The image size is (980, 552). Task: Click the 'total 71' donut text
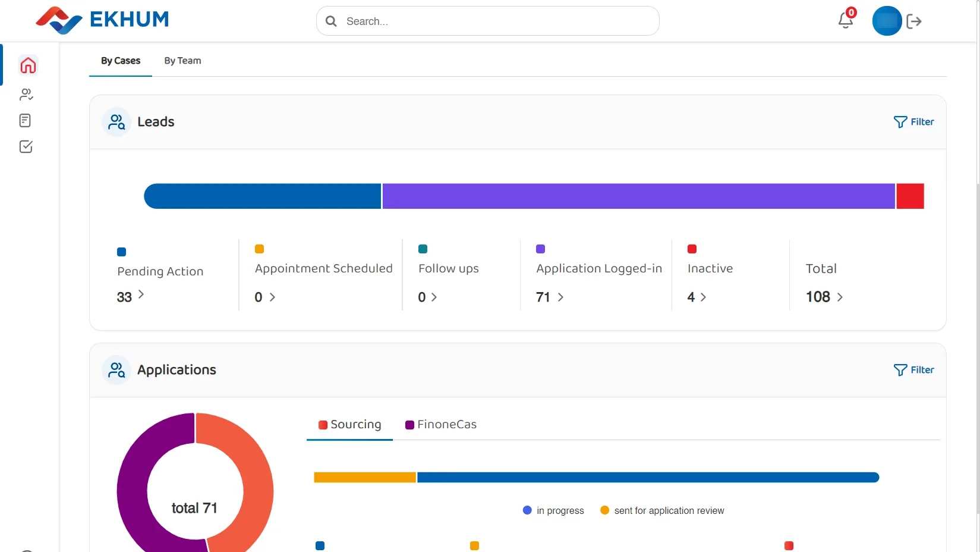pos(194,508)
